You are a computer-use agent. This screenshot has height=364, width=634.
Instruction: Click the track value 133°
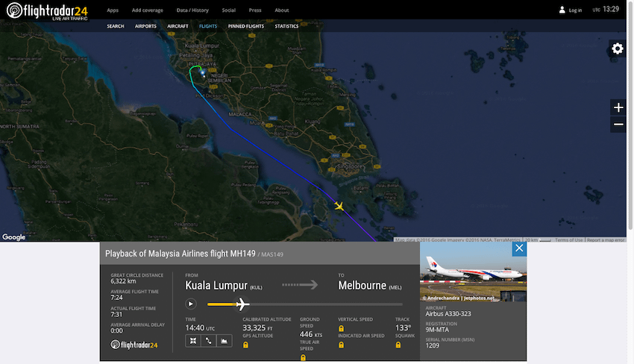[403, 328]
